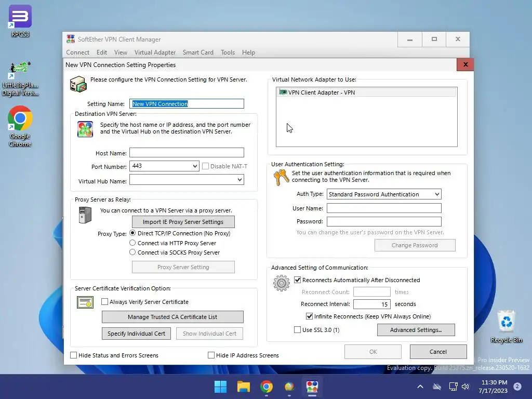
Task: Open Google Chrome desktop shortcut
Action: (x=20, y=126)
